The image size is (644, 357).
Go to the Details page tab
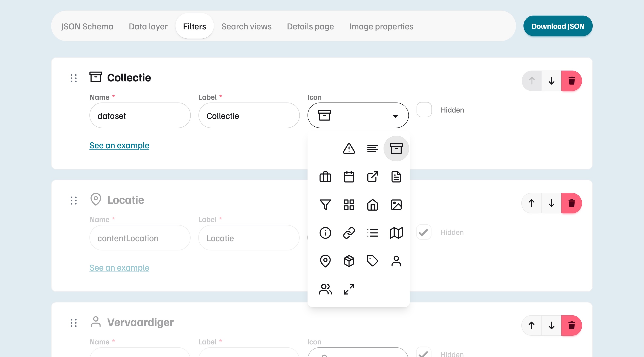click(x=310, y=26)
